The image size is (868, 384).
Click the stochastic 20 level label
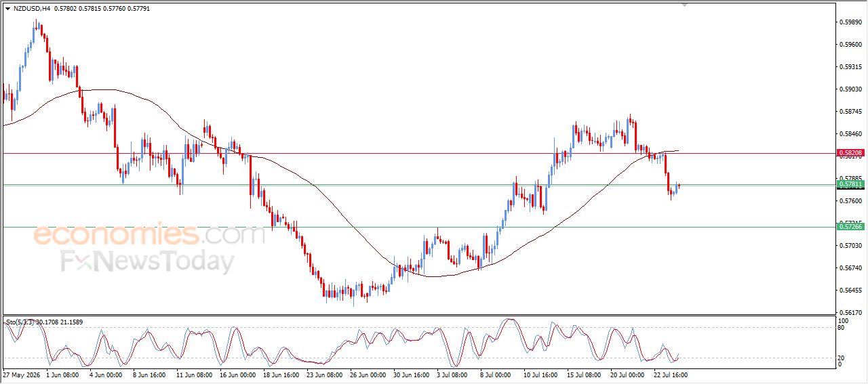tap(842, 358)
